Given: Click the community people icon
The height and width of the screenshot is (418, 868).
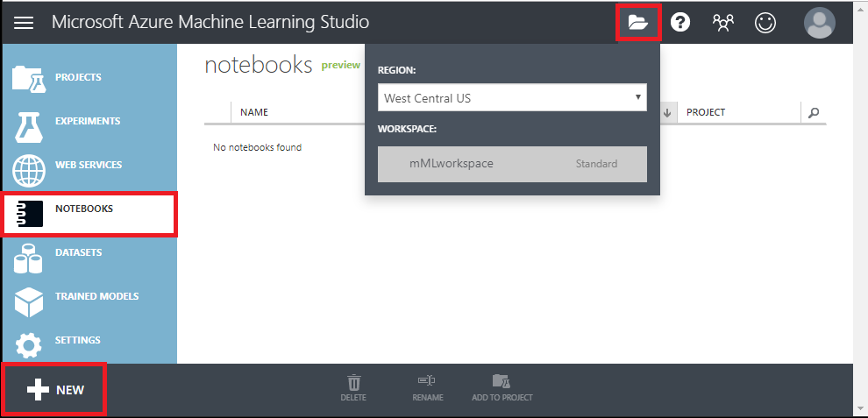Looking at the screenshot, I should tap(723, 23).
